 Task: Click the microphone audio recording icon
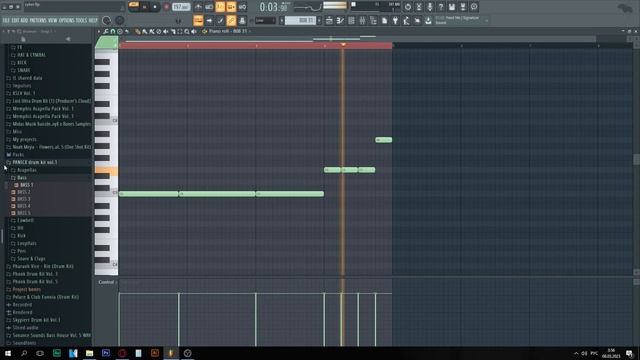430,7
